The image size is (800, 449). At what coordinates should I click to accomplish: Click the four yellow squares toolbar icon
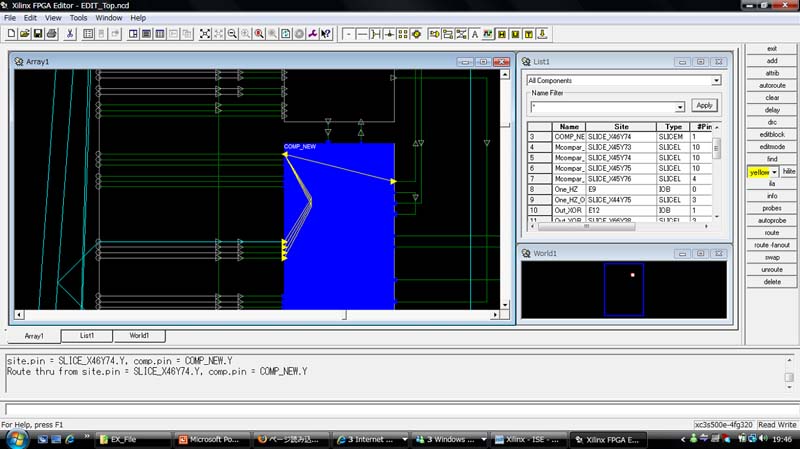[403, 34]
